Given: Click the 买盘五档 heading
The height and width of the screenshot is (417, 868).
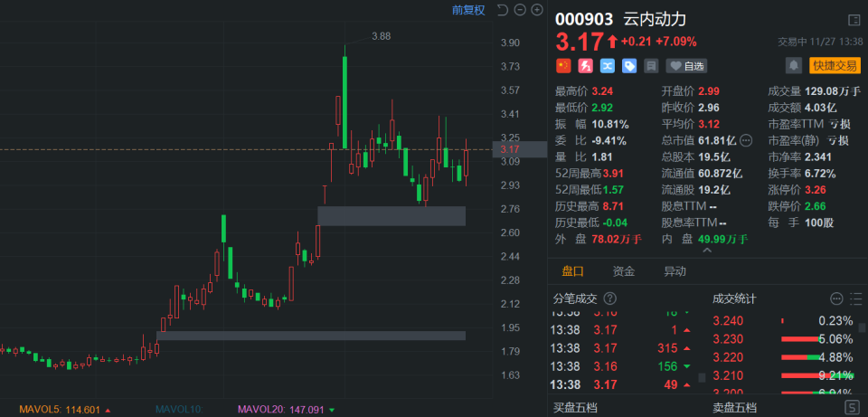Looking at the screenshot, I should coord(575,409).
